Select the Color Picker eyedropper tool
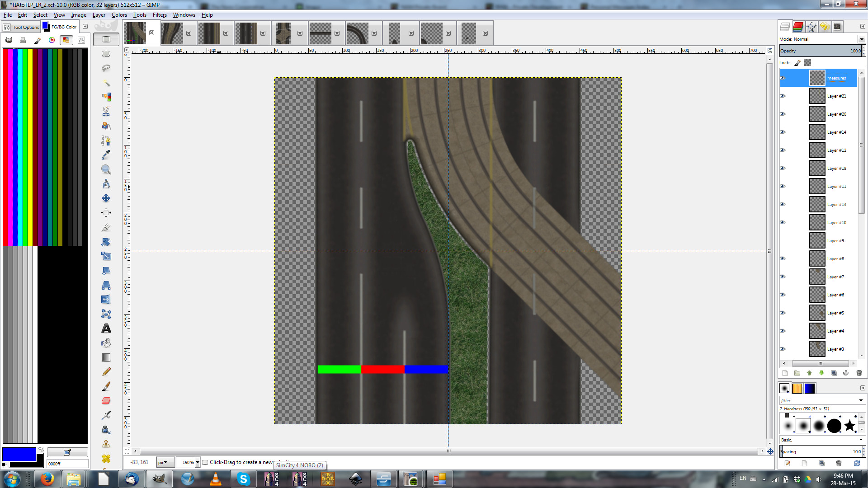This screenshot has width=868, height=488. pyautogui.click(x=106, y=155)
